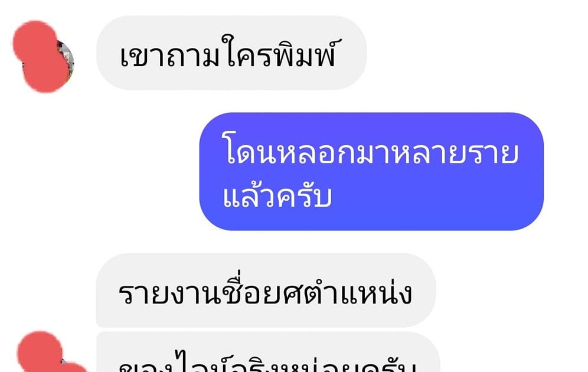Viewport: 588px width, 372px height.
Task: Tap the partially visible bottom message bubble
Action: 268,352
